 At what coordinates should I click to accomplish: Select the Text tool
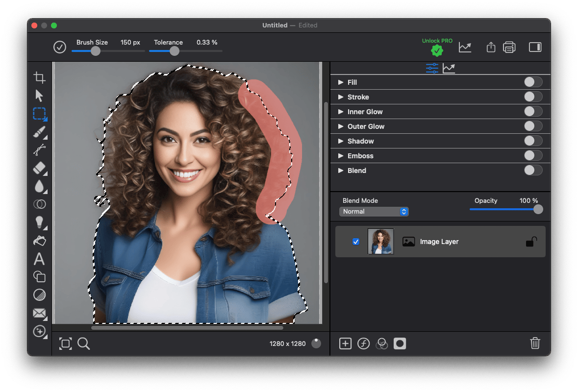coord(39,259)
